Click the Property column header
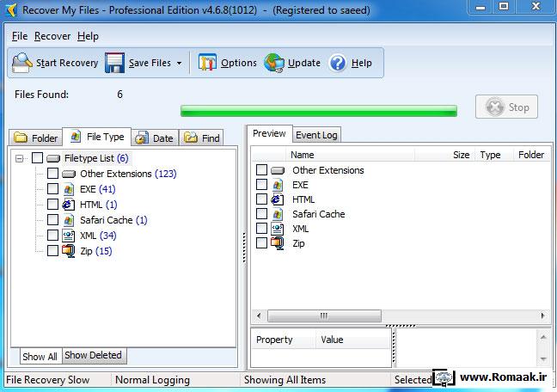 284,340
